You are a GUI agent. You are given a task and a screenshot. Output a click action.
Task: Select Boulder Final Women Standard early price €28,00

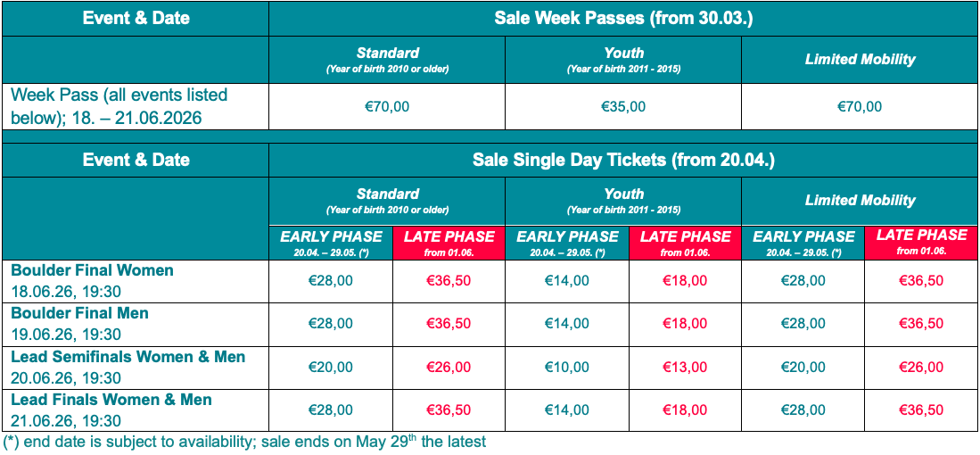pos(331,281)
